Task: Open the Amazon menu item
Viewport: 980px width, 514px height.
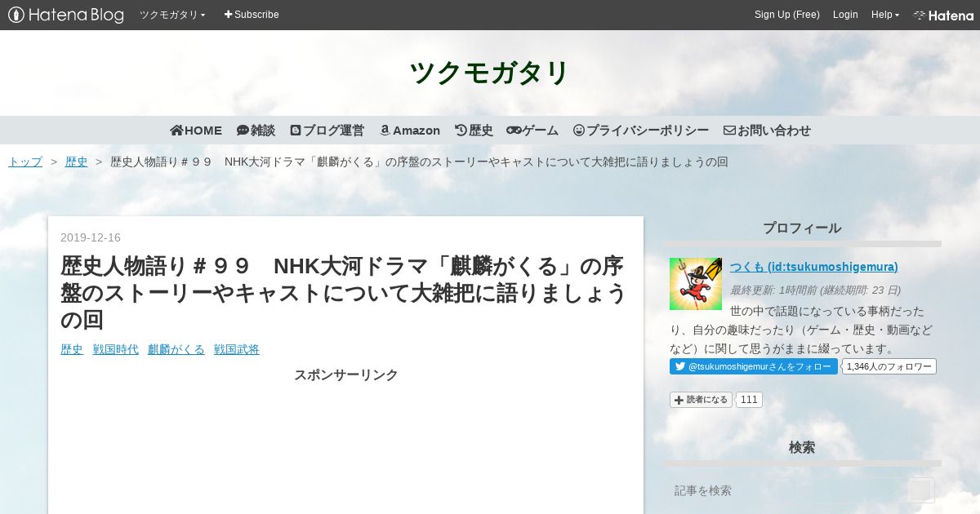Action: click(x=409, y=131)
